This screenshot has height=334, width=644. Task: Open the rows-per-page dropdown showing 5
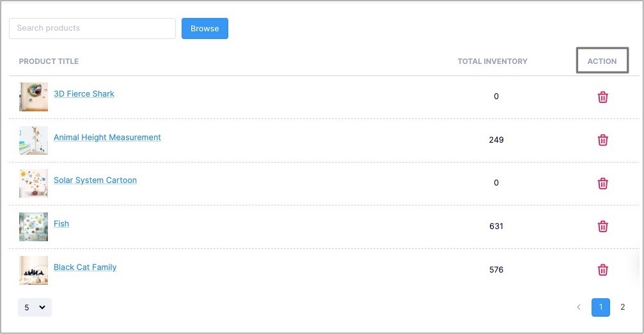[35, 307]
